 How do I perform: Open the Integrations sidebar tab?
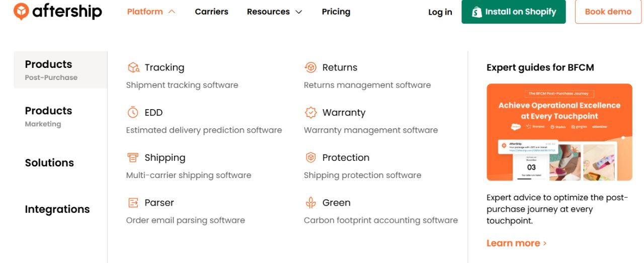click(x=57, y=209)
